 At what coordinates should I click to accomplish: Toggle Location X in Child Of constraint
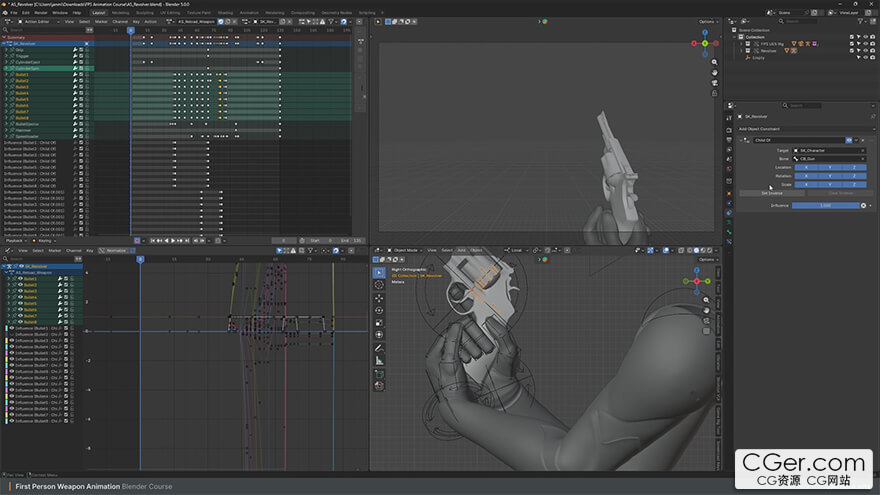coord(806,167)
